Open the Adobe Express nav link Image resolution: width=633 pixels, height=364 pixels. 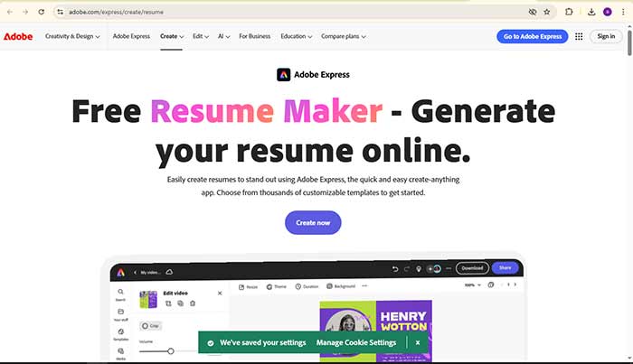[x=131, y=36]
